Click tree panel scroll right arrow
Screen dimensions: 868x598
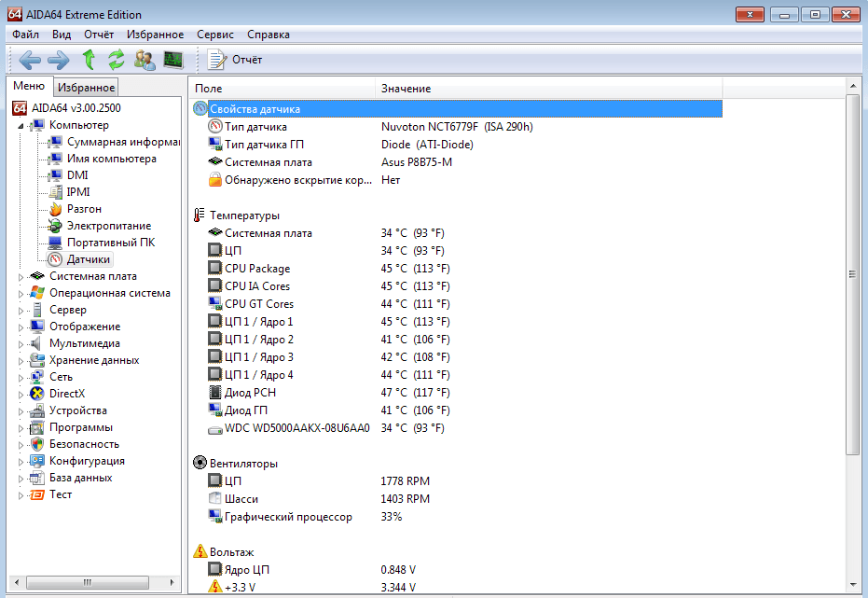click(x=172, y=582)
